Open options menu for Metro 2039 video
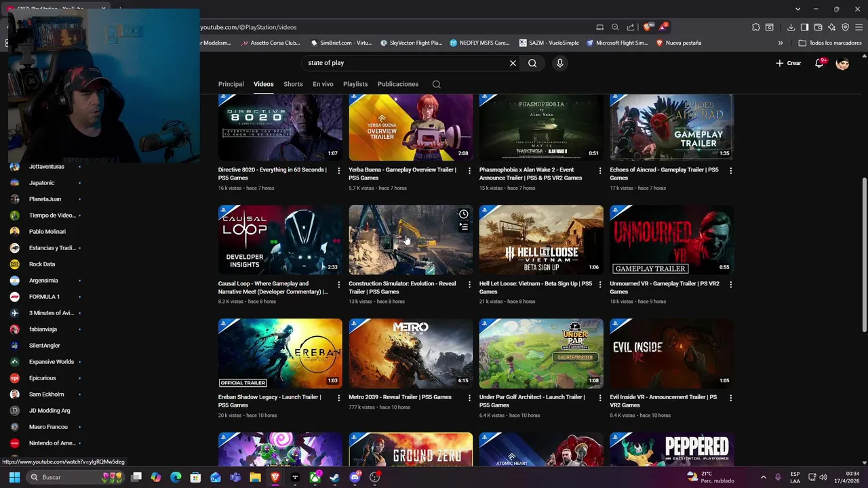 pos(469,398)
